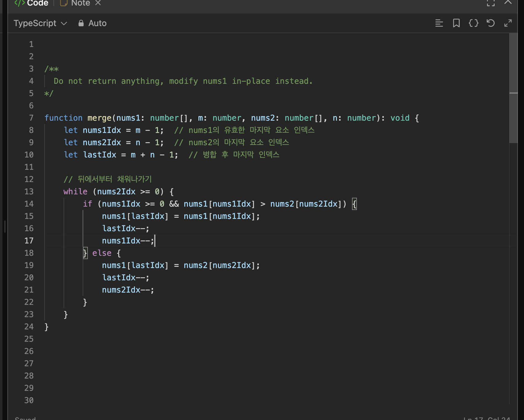Click the editor's vertical scrollbar thumb
This screenshot has height=420, width=524.
click(513, 88)
